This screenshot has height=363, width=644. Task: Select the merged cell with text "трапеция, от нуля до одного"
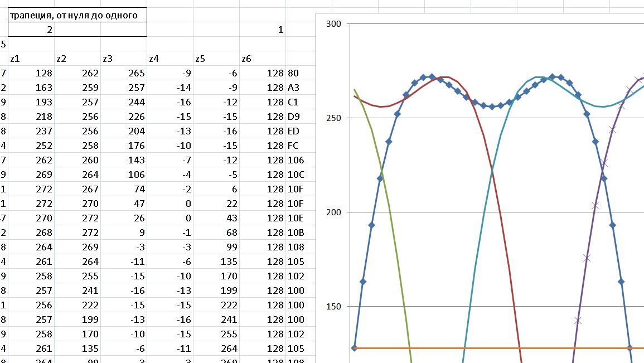click(x=77, y=15)
